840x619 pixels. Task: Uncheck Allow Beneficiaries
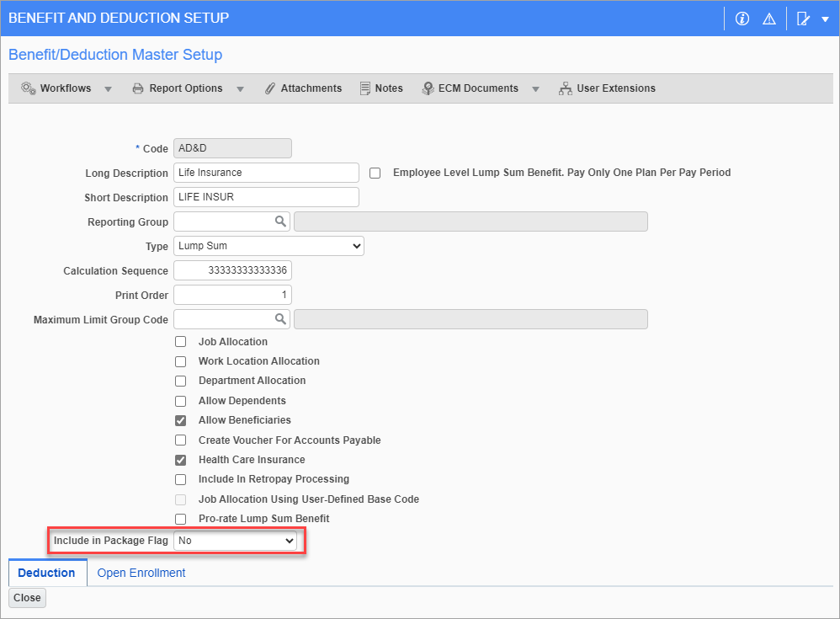click(180, 420)
